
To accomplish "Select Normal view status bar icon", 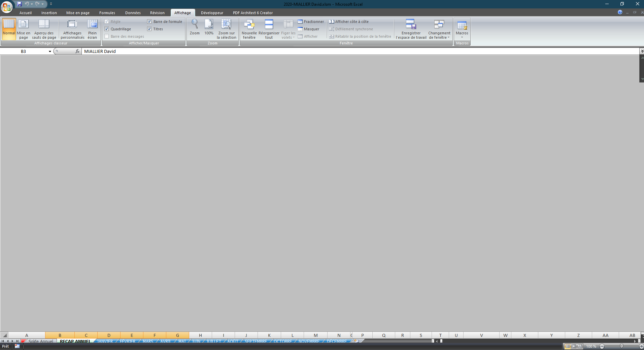I will point(568,346).
